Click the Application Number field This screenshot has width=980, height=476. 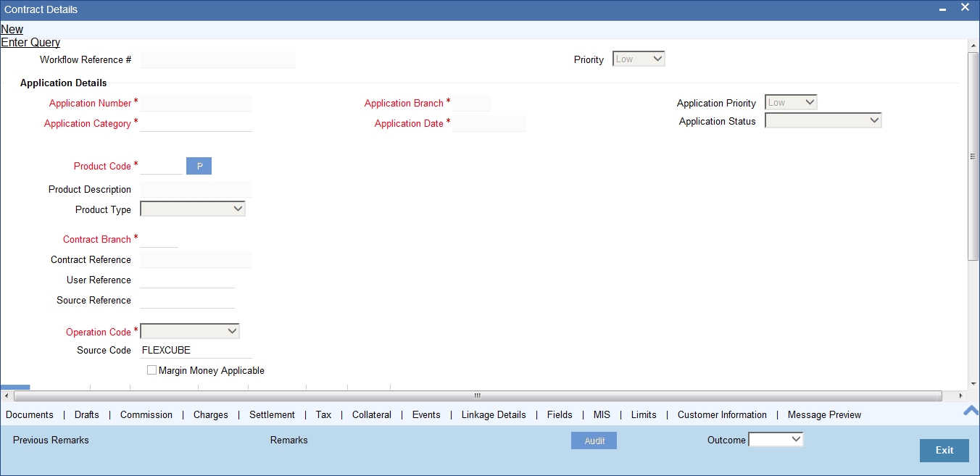(x=196, y=103)
